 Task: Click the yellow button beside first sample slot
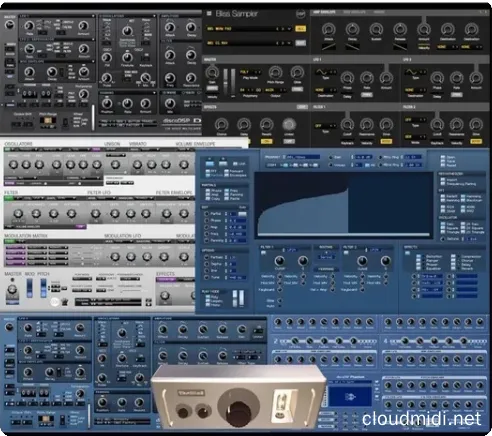(300, 29)
